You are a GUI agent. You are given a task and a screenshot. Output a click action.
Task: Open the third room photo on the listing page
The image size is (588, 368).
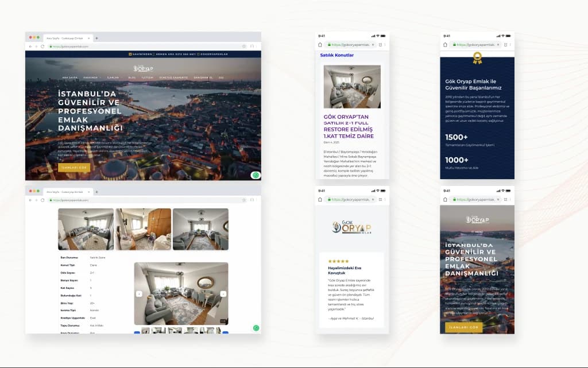tap(200, 229)
